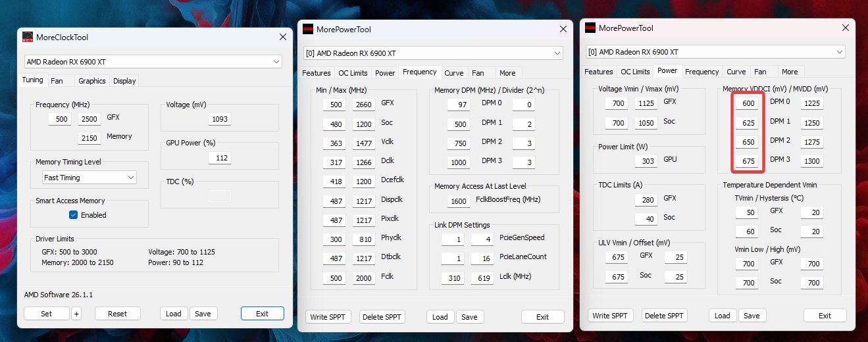Click Exit in the Power-tab MorePowerTool window
Image resolution: width=868 pixels, height=342 pixels.
coord(825,316)
